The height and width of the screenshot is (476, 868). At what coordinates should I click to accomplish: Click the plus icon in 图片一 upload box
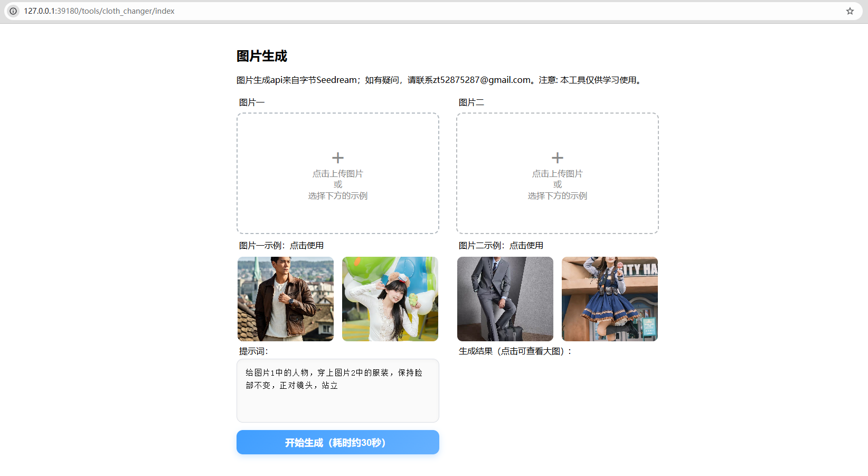[x=338, y=157]
